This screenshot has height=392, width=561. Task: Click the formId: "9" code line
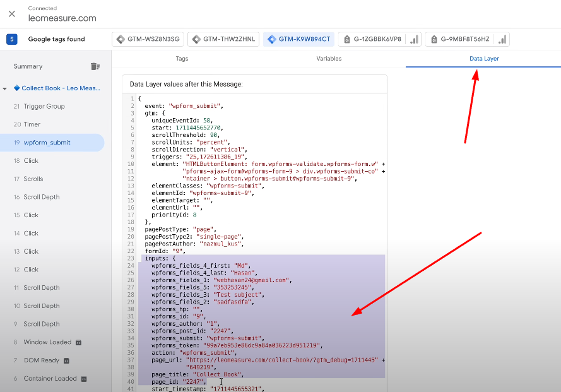(x=165, y=251)
